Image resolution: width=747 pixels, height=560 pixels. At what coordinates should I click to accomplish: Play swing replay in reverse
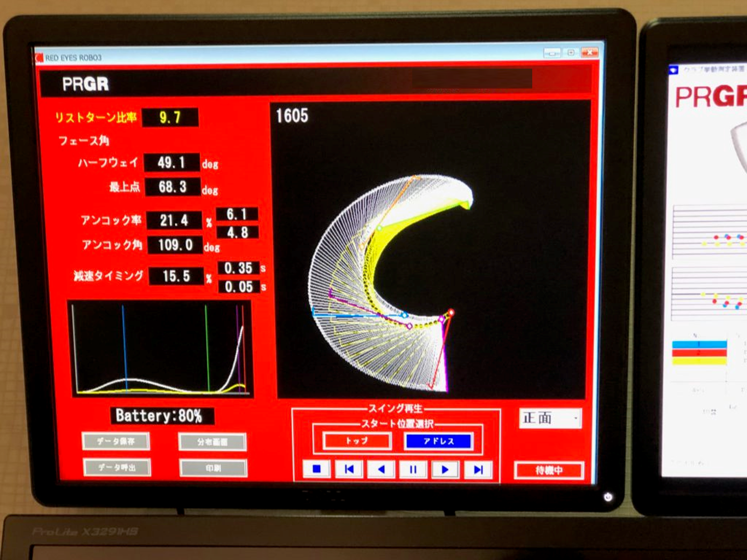pos(381,469)
